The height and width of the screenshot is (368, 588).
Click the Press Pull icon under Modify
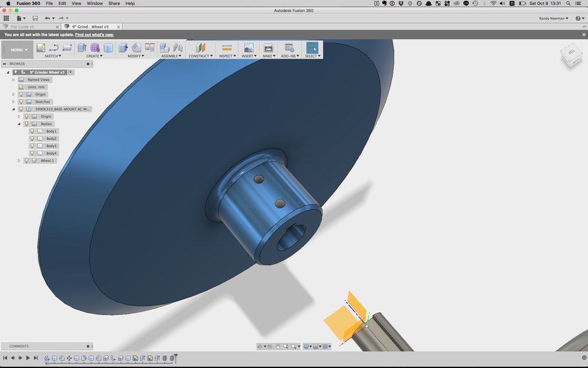pyautogui.click(x=123, y=48)
